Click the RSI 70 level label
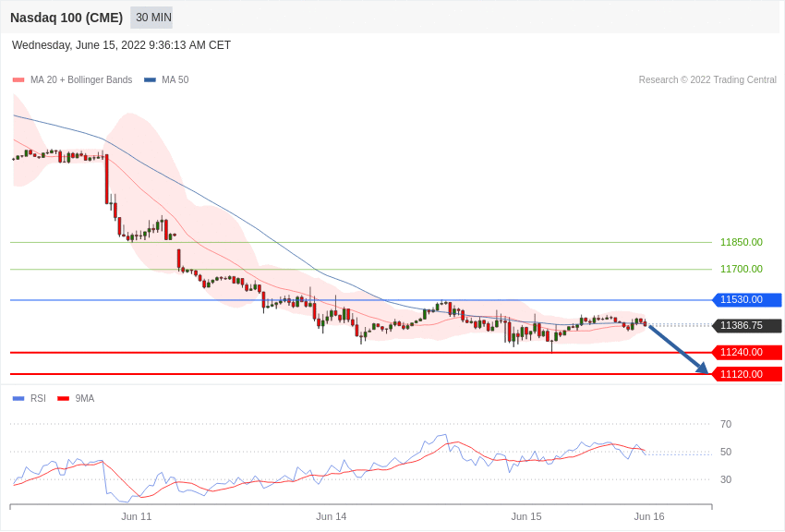 (x=726, y=424)
